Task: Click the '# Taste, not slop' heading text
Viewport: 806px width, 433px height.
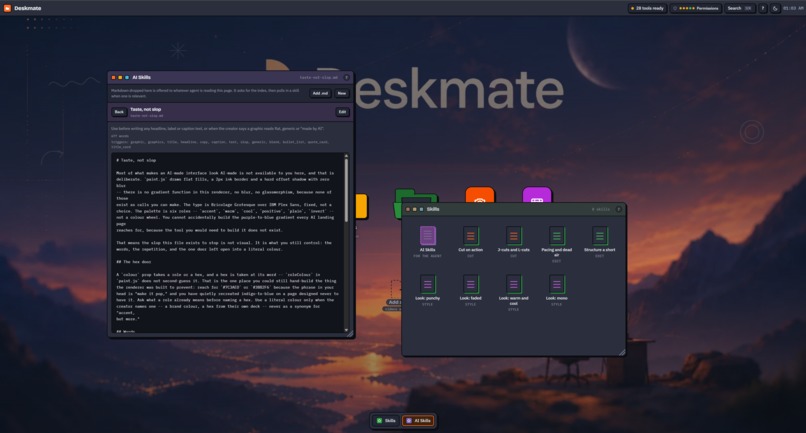Action: point(136,160)
